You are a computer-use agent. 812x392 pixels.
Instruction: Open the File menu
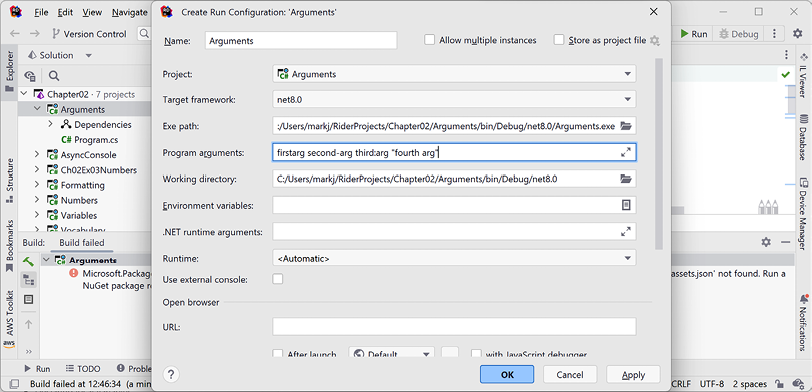(x=41, y=12)
